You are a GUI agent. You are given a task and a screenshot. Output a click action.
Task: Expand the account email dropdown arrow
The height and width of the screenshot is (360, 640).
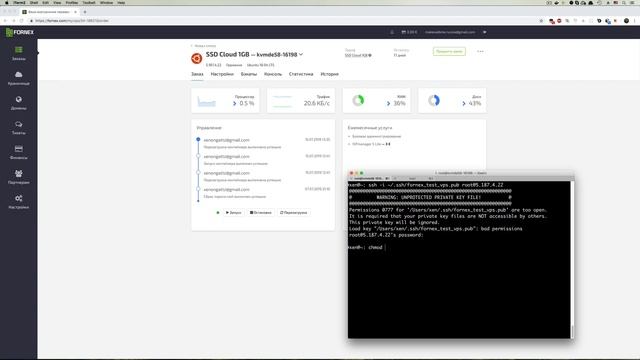click(484, 32)
